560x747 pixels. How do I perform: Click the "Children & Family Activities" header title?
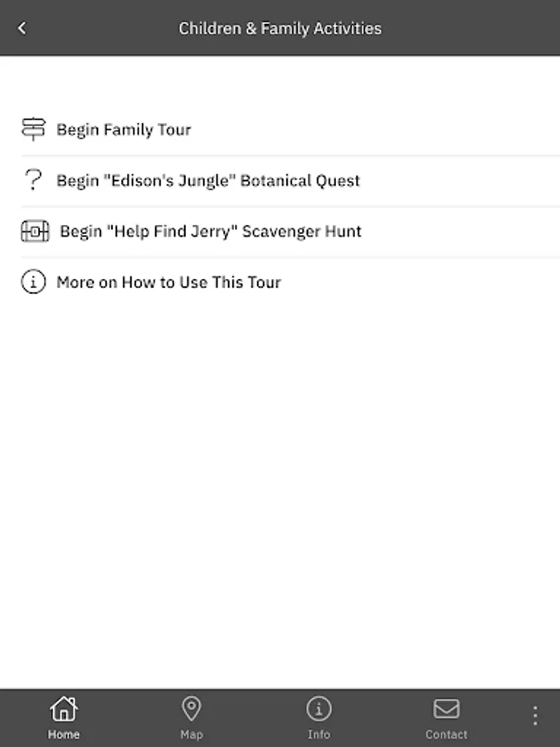click(x=280, y=28)
